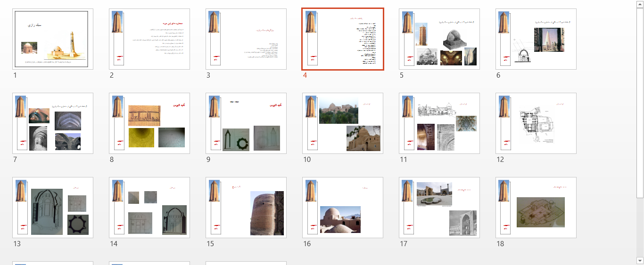Select slide 8 thumbnail with inscription image

click(x=149, y=123)
